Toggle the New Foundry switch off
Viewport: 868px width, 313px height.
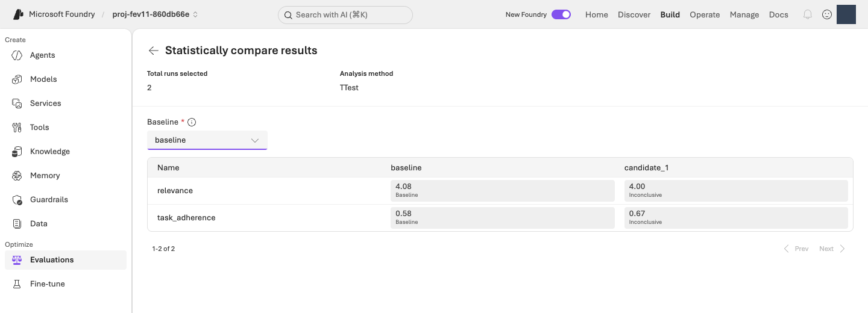tap(561, 14)
